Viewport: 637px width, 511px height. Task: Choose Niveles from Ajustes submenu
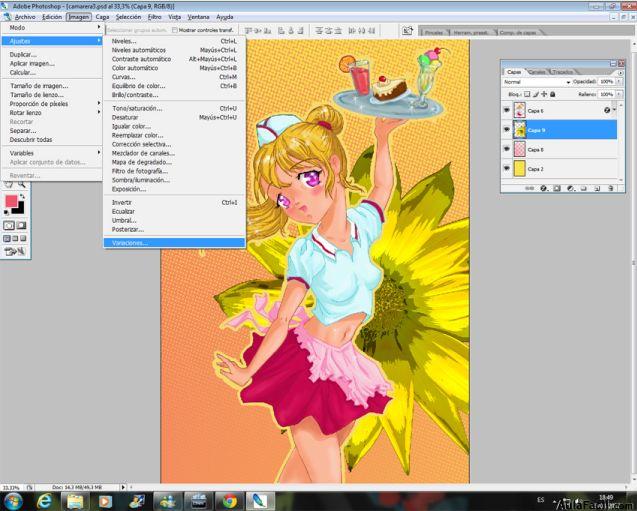pyautogui.click(x=175, y=41)
